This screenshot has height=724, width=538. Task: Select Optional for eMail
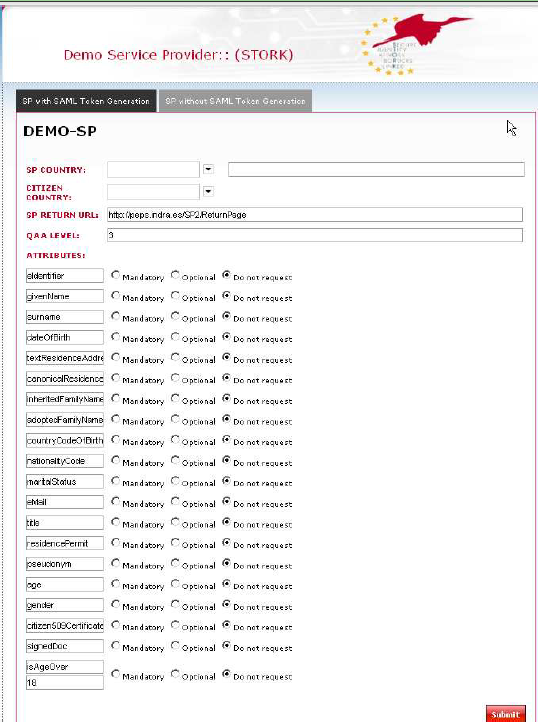point(175,501)
